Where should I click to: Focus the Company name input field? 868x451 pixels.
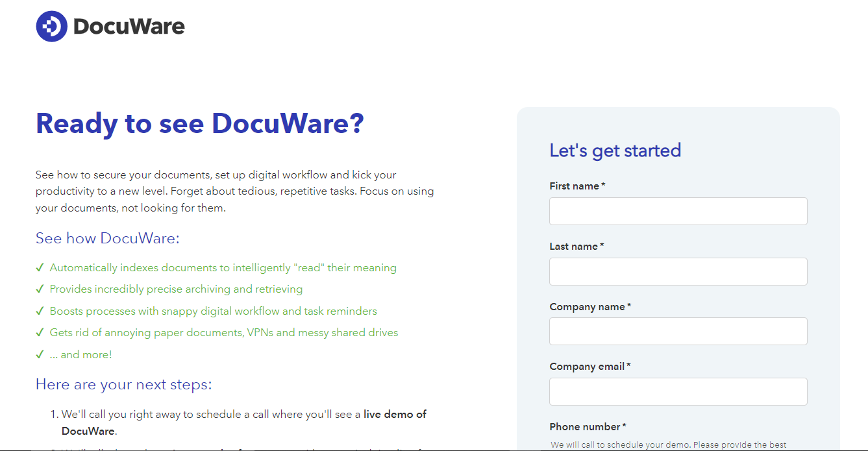678,331
